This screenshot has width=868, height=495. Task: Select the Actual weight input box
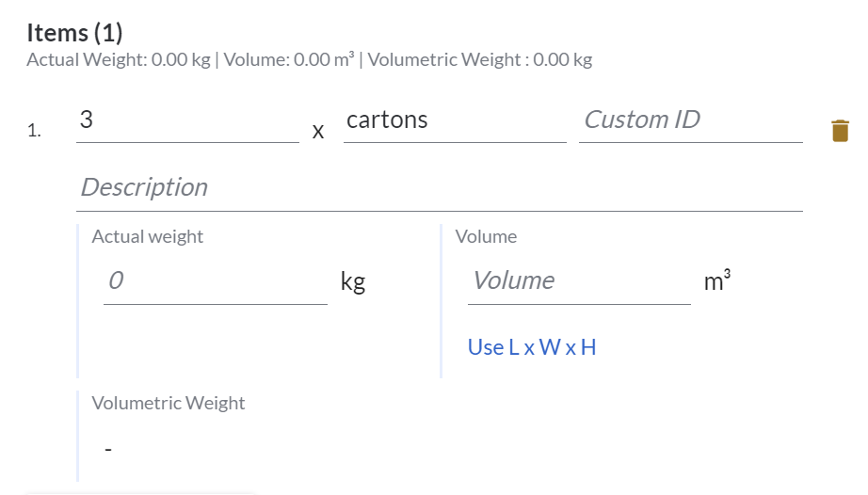tap(215, 281)
